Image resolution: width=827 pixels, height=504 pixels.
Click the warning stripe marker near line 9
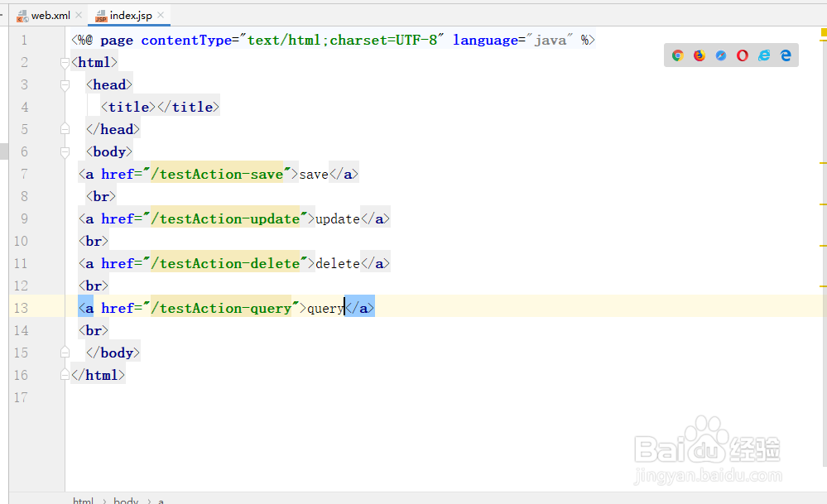pos(824,204)
